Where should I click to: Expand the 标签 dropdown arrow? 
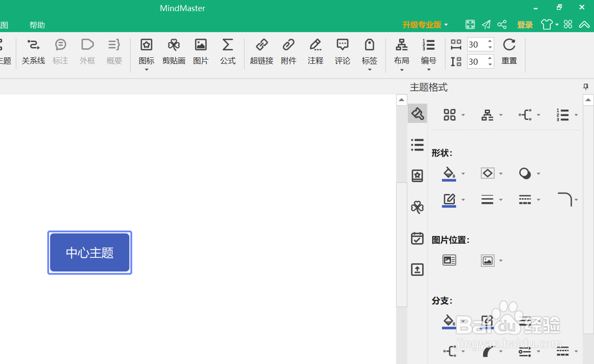pyautogui.click(x=370, y=70)
